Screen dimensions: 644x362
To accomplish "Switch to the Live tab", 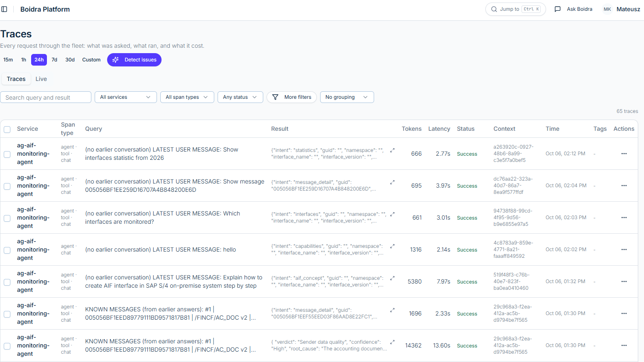I will [x=41, y=79].
